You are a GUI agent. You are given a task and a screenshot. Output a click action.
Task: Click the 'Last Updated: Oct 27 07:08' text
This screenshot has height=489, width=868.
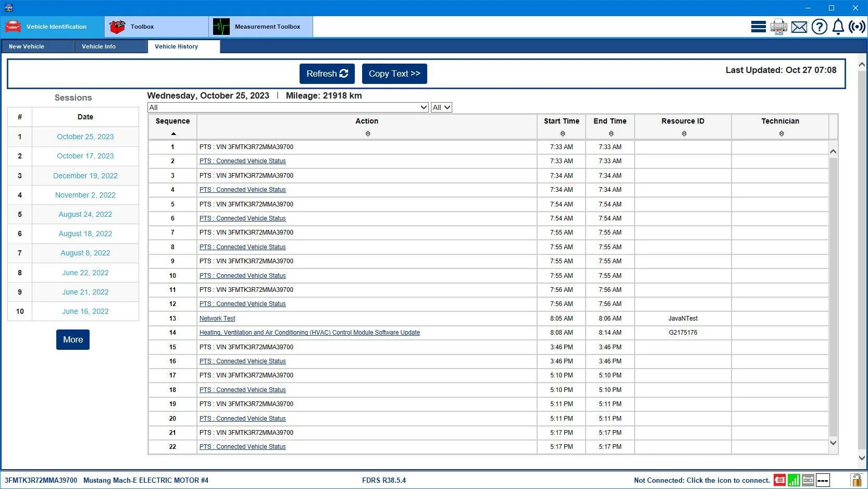click(x=781, y=70)
